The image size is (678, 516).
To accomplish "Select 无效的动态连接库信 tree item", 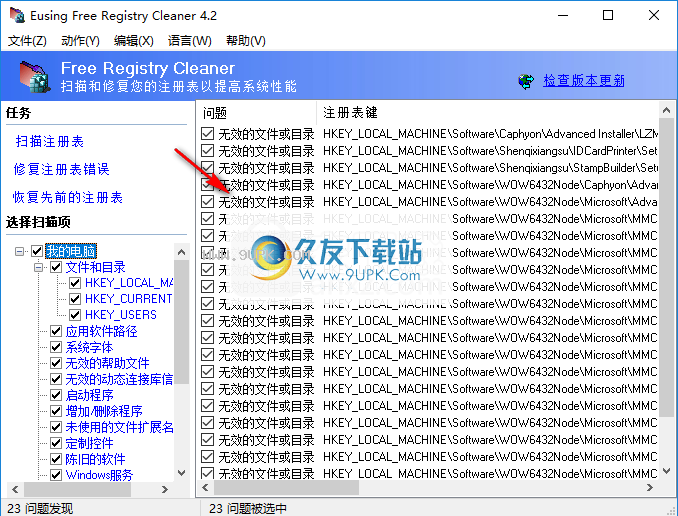I will (119, 379).
